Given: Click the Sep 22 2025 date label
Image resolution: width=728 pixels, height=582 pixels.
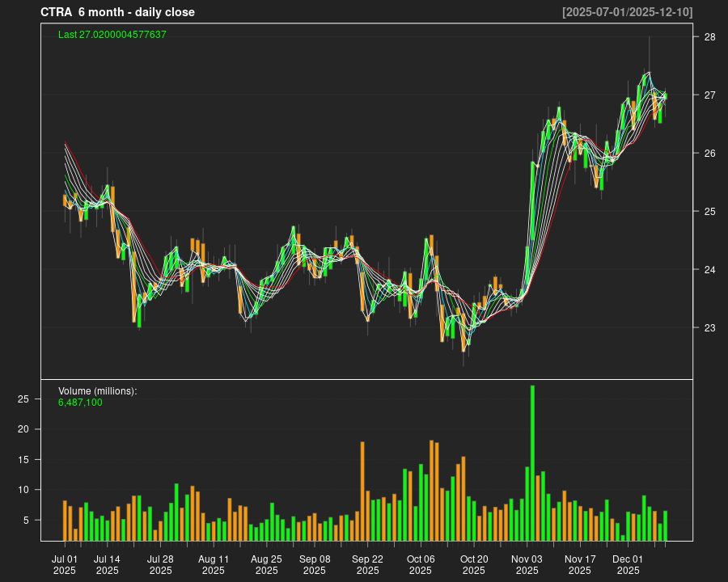Looking at the screenshot, I should coord(368,564).
